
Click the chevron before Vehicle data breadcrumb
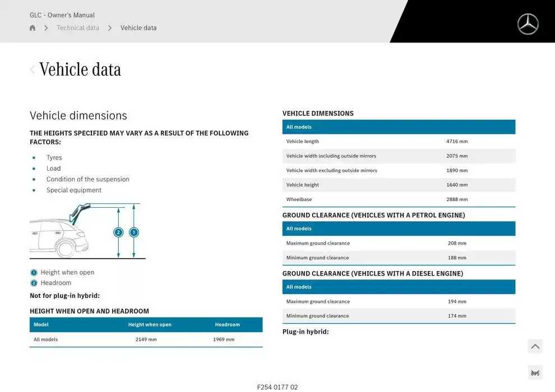pyautogui.click(x=110, y=28)
